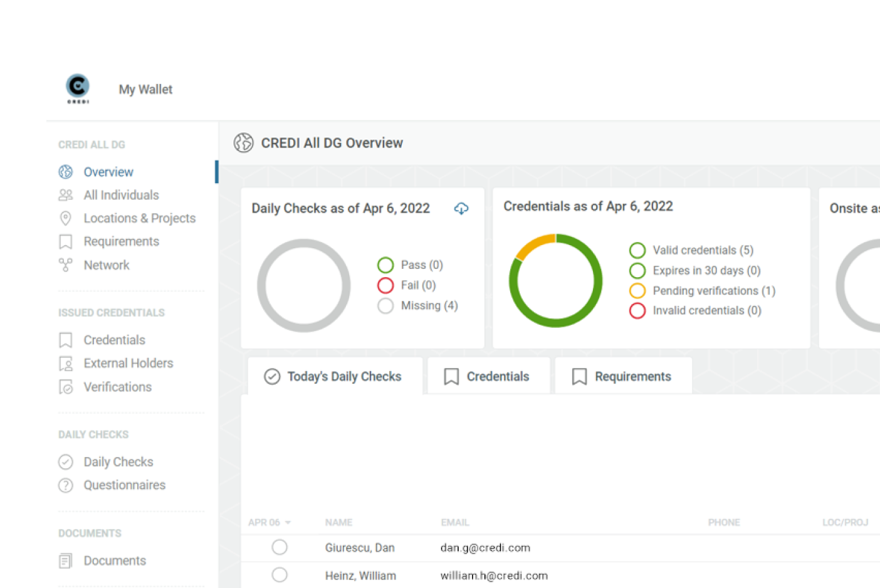Toggle the Missing (4) legend circle
The width and height of the screenshot is (880, 588).
pos(385,306)
